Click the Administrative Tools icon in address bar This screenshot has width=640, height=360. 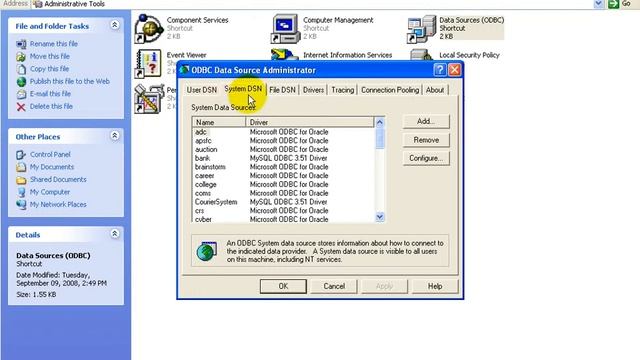click(38, 4)
